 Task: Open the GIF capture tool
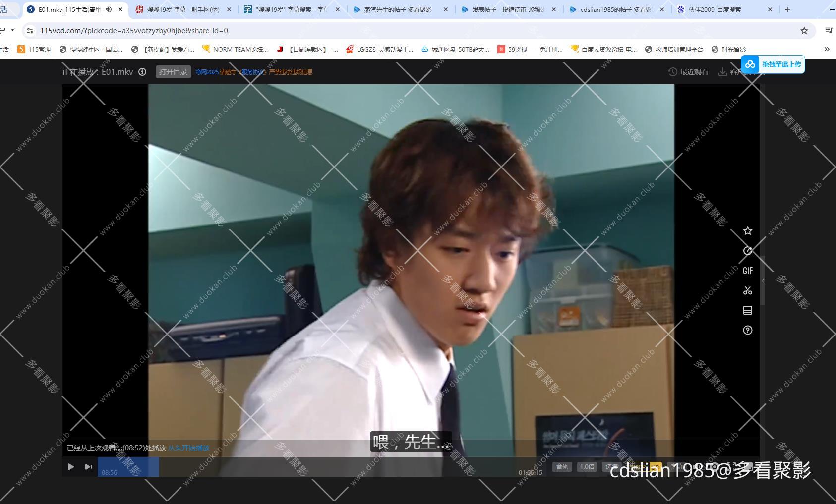(x=748, y=271)
